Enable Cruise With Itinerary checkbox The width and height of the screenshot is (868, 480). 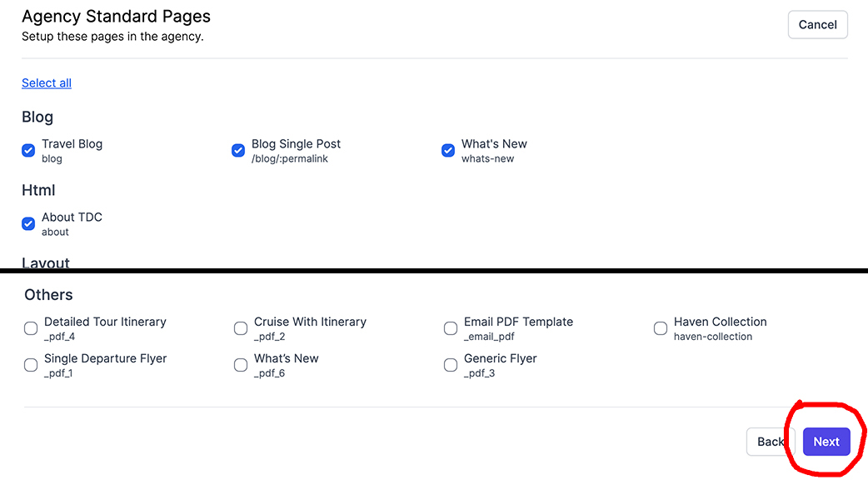coord(241,328)
